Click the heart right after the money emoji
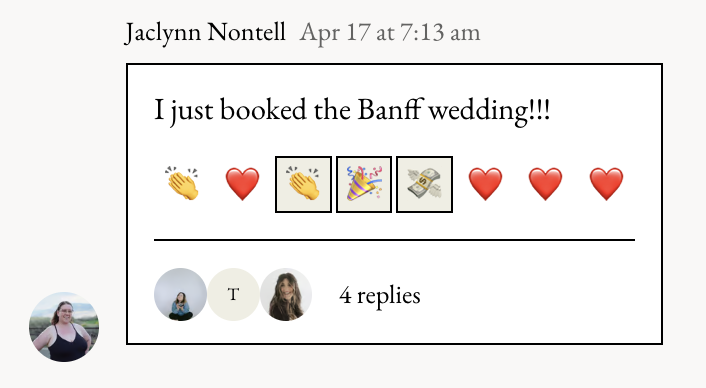Screen dimensions: 706x388 click(x=485, y=184)
